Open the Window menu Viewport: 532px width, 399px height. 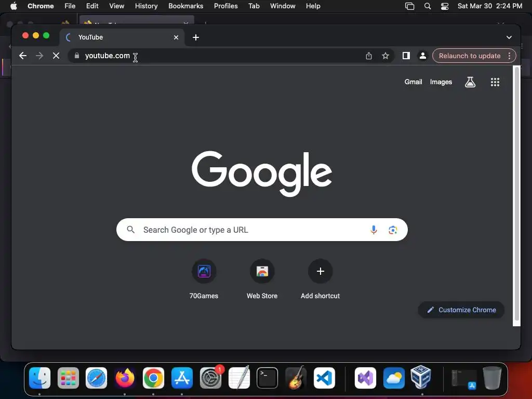[x=283, y=6]
